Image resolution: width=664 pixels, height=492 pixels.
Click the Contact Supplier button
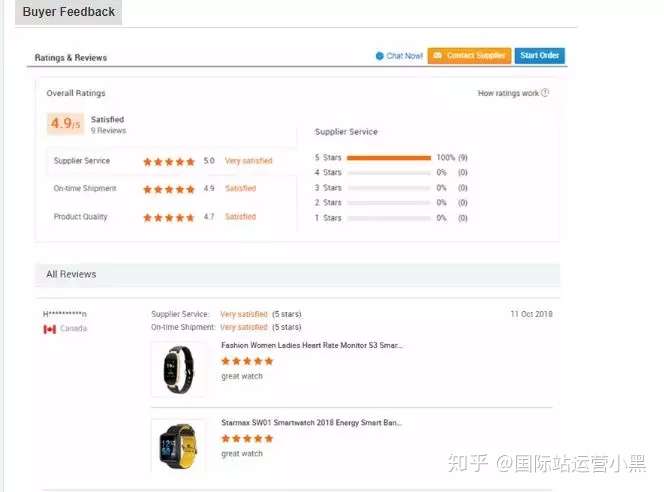click(469, 56)
